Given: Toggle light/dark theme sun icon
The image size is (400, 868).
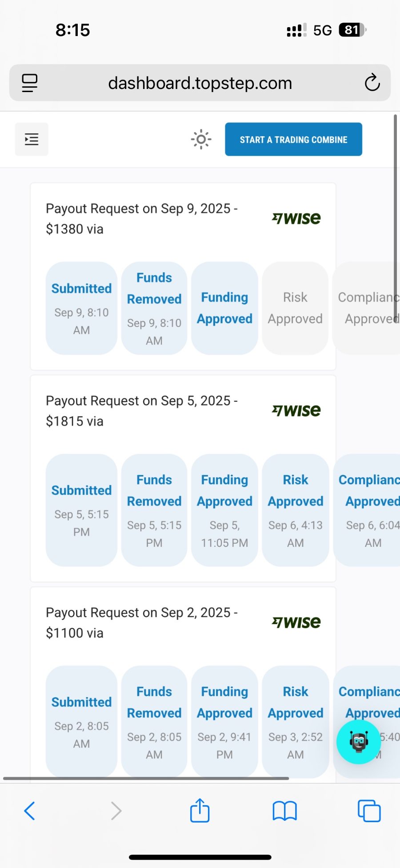Looking at the screenshot, I should pyautogui.click(x=201, y=139).
